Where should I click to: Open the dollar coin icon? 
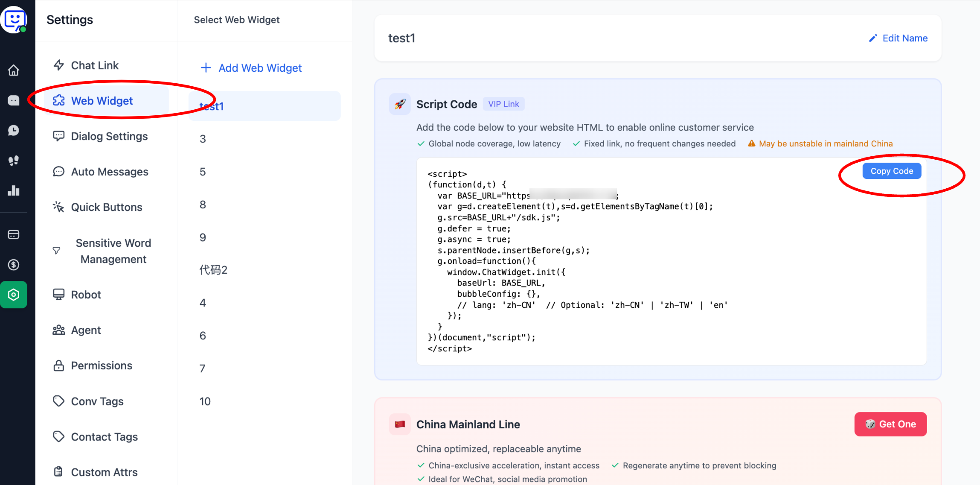14,265
